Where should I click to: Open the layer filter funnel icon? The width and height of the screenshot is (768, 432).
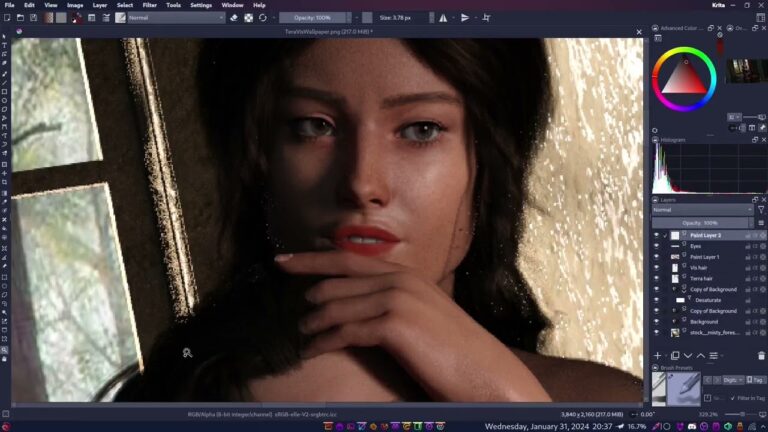tap(761, 210)
